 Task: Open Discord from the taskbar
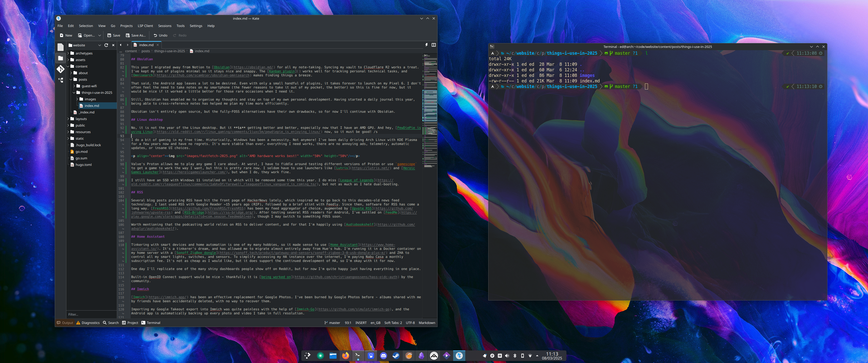(x=384, y=356)
